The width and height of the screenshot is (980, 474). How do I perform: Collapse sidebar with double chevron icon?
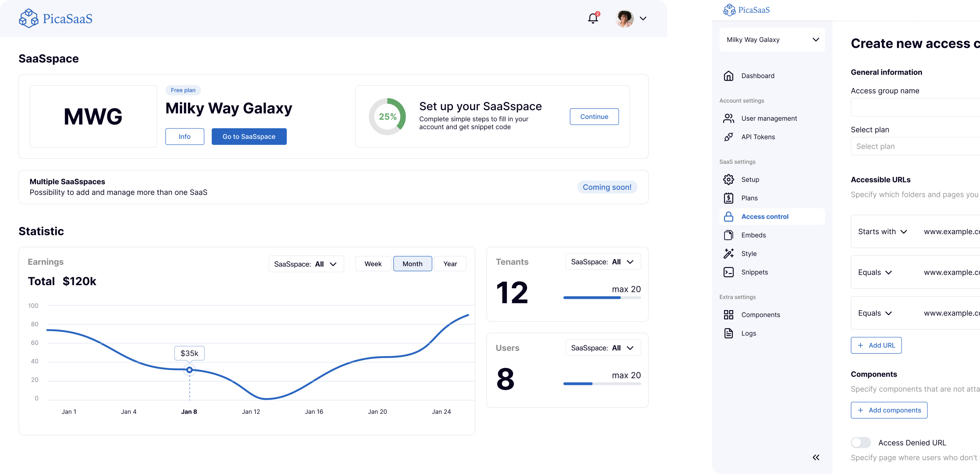point(816,457)
